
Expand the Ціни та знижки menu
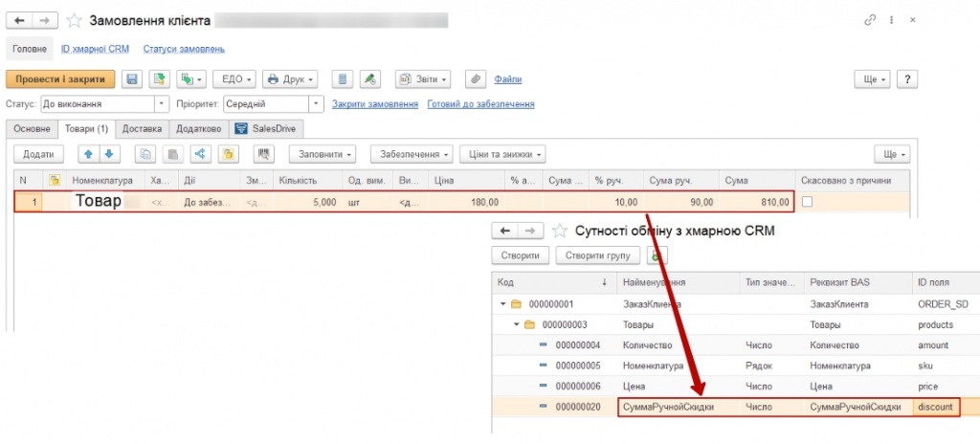[x=502, y=154]
